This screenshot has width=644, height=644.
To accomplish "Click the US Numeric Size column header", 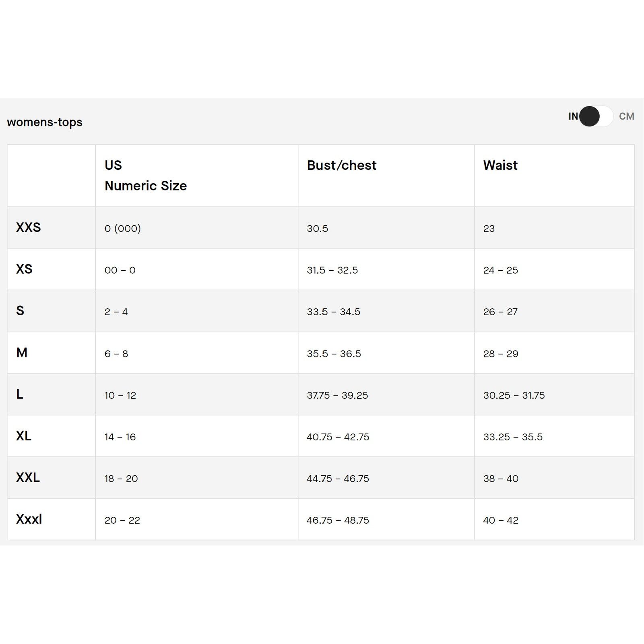I will (146, 175).
